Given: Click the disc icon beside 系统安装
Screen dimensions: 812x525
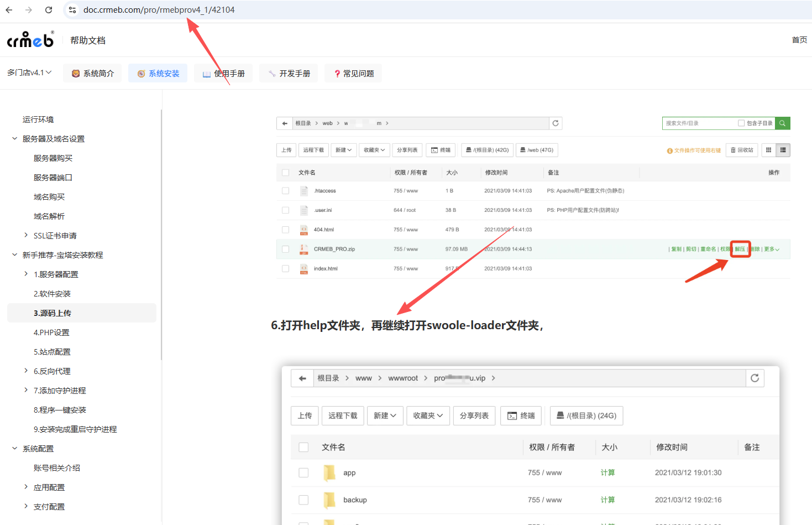Looking at the screenshot, I should pyautogui.click(x=141, y=74).
